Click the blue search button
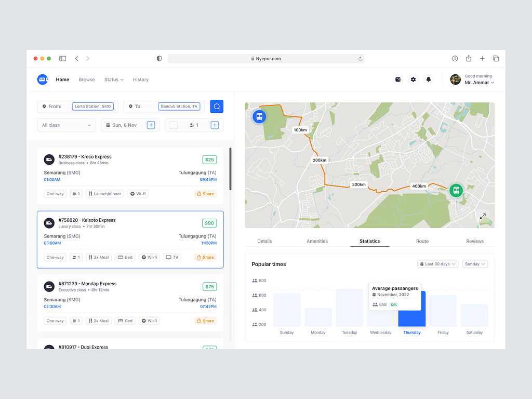The width and height of the screenshot is (532, 399). tap(217, 107)
